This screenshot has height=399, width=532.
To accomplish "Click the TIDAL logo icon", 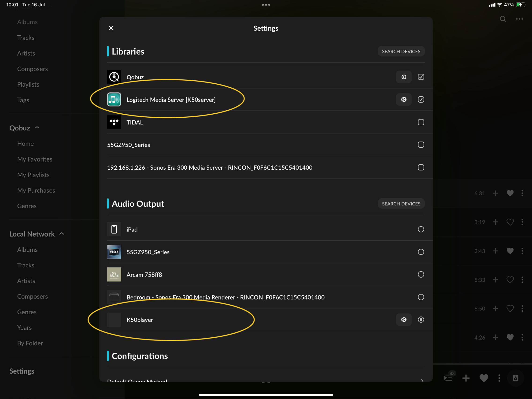I will (114, 122).
